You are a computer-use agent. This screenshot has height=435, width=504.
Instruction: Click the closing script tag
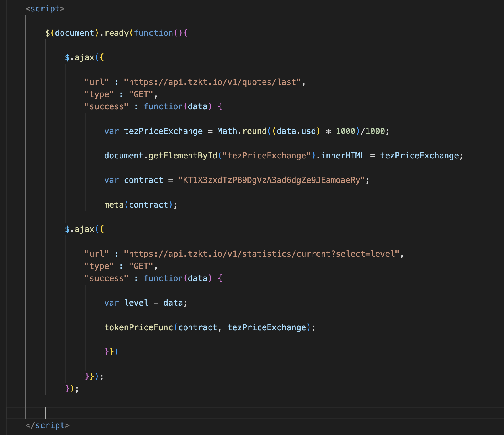[47, 425]
